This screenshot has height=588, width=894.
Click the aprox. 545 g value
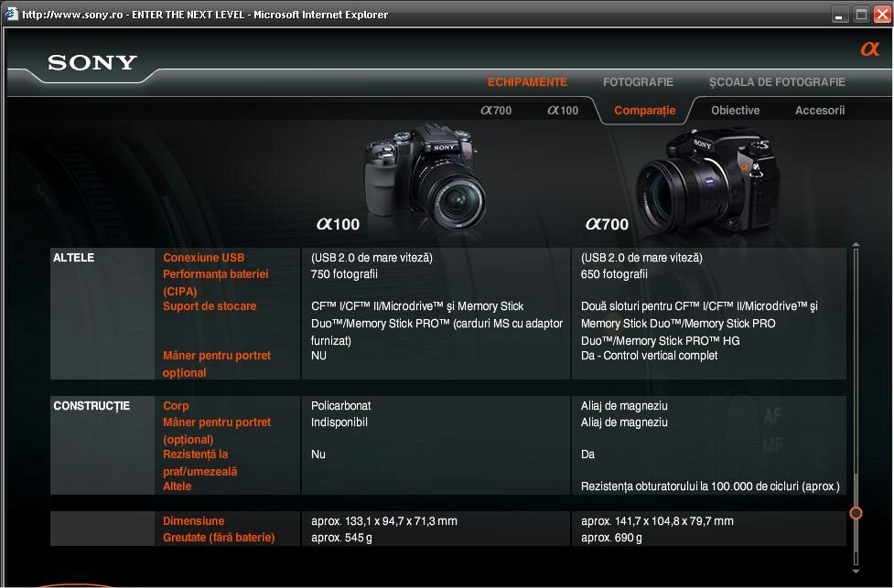point(341,538)
